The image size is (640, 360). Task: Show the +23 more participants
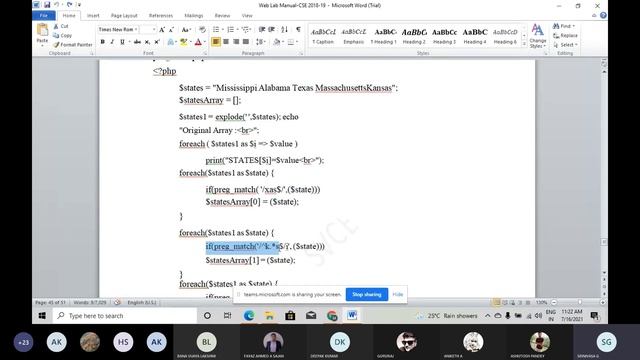pos(24,342)
